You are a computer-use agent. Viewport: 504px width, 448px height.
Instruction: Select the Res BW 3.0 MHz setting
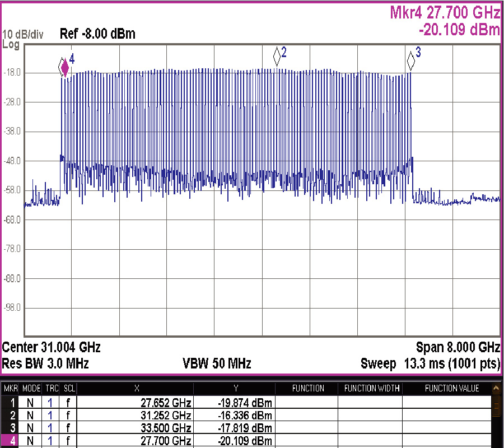(x=46, y=363)
